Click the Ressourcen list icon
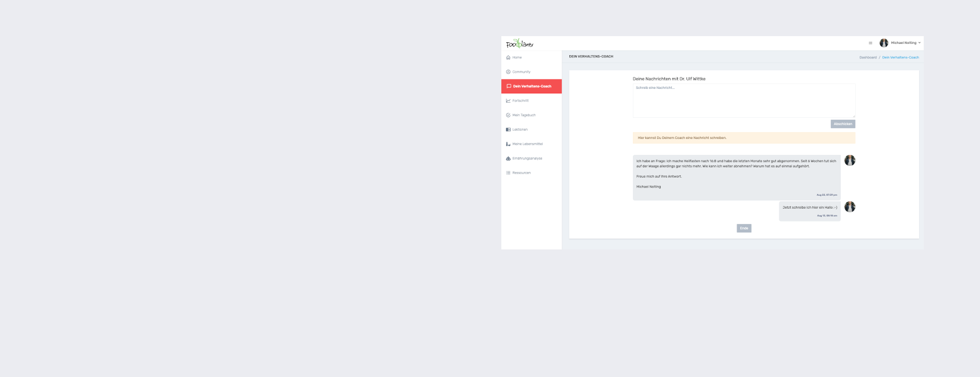The width and height of the screenshot is (980, 377). pyautogui.click(x=508, y=173)
